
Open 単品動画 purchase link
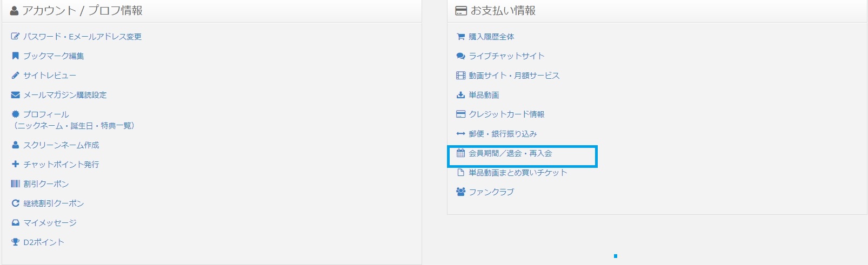pyautogui.click(x=484, y=95)
